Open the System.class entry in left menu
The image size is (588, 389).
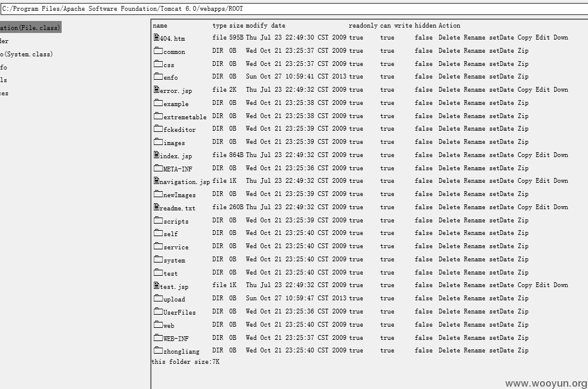tap(26, 54)
